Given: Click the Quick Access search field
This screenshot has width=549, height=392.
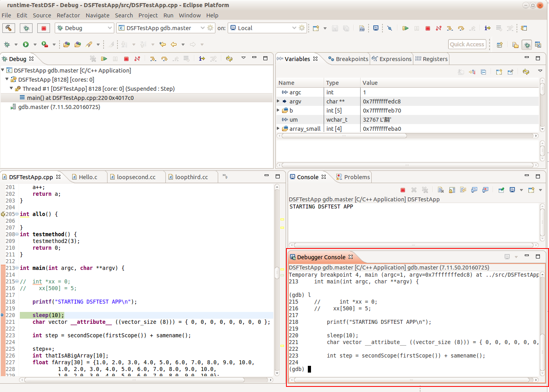Looking at the screenshot, I should pos(467,44).
